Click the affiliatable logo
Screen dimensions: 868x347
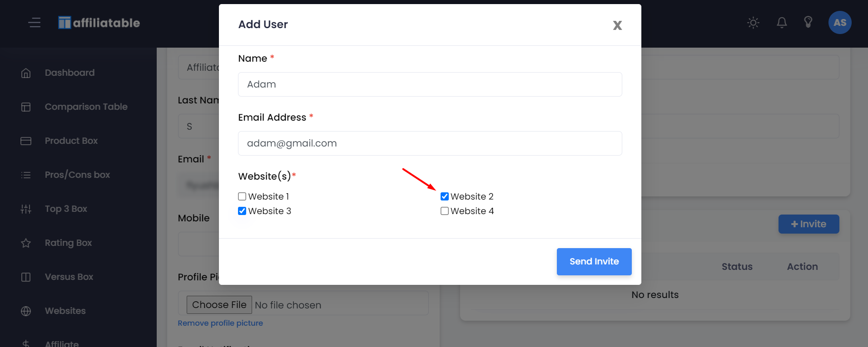pos(99,23)
